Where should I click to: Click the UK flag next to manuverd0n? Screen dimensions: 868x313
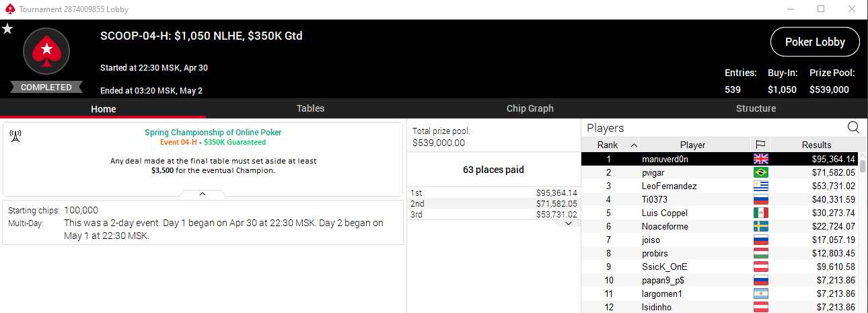tap(761, 160)
